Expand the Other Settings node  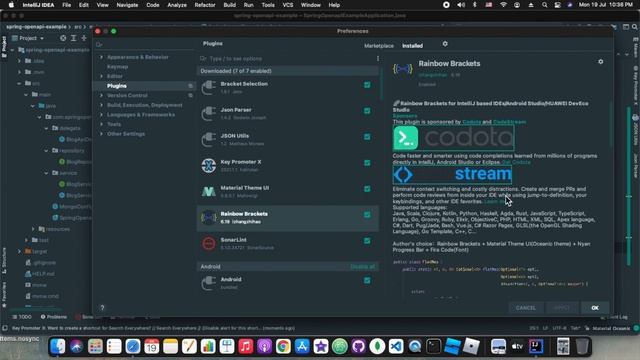tap(102, 134)
